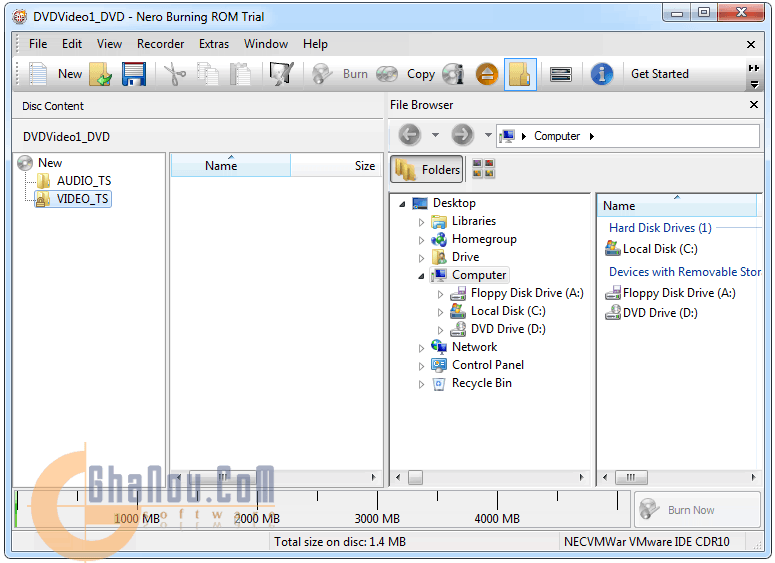Select Libraries in the folder tree
775x563 pixels.
474,221
